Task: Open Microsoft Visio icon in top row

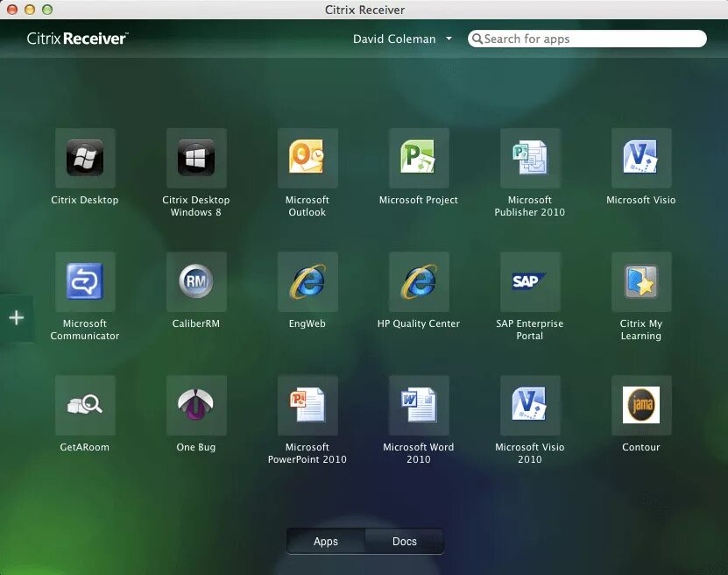Action: click(x=641, y=159)
